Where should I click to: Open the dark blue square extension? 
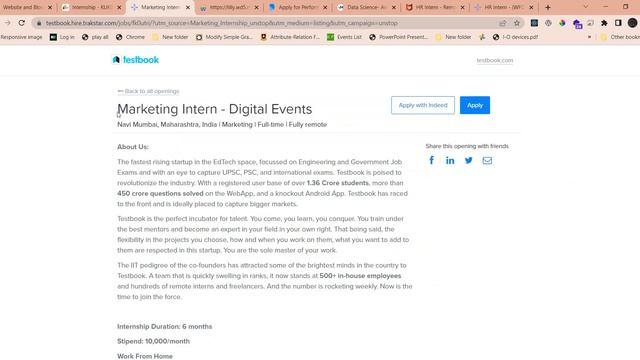click(534, 23)
